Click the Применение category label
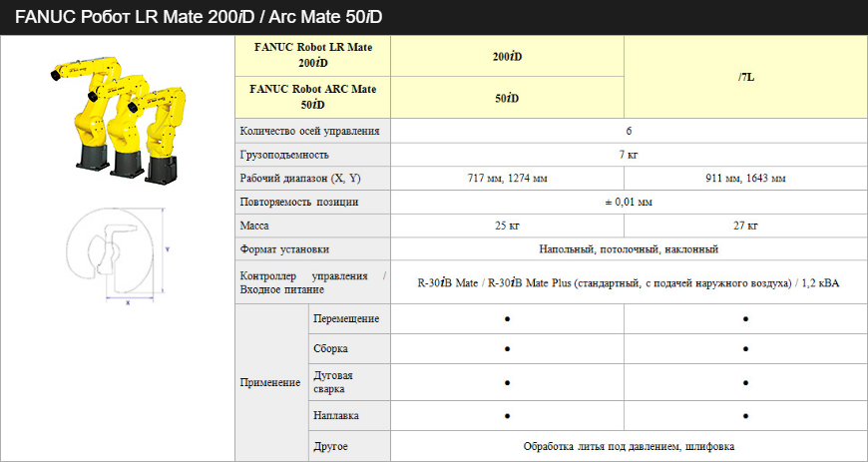The image size is (868, 462). 270,382
